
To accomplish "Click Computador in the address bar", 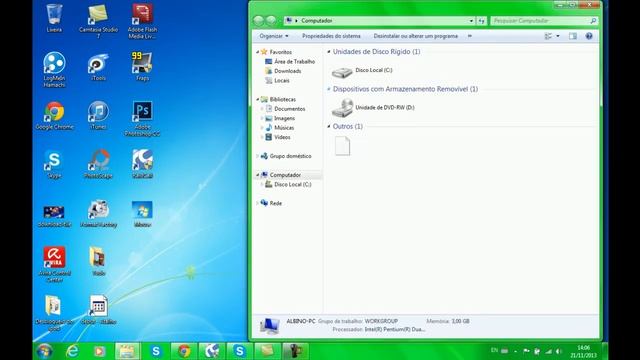I will pyautogui.click(x=316, y=20).
